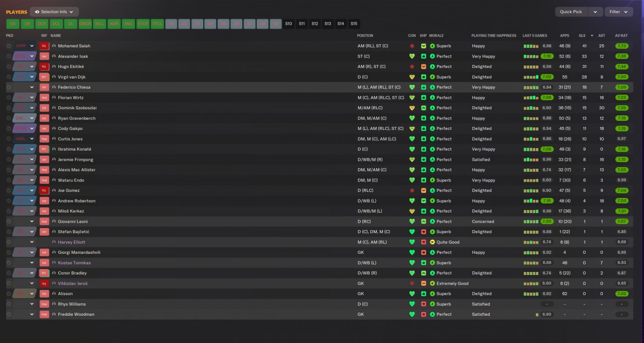The image size is (644, 343).
Task: Click Hugo Ekitiké's Inj info icon
Action: click(x=44, y=66)
